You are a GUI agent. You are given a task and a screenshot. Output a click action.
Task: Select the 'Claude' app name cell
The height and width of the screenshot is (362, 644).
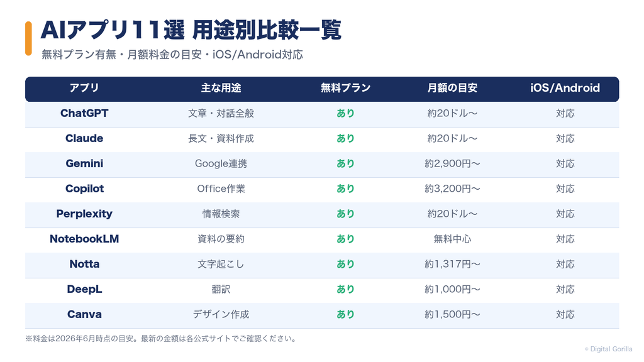[84, 138]
